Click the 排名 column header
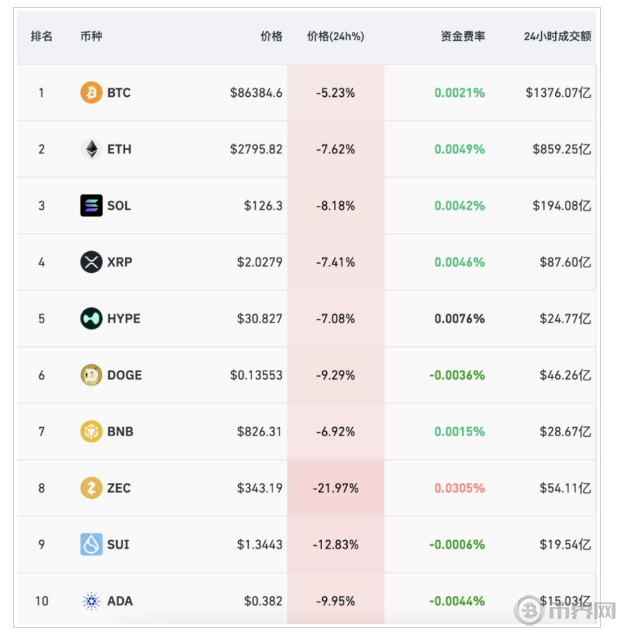Image resolution: width=627 pixels, height=638 pixels. click(42, 37)
